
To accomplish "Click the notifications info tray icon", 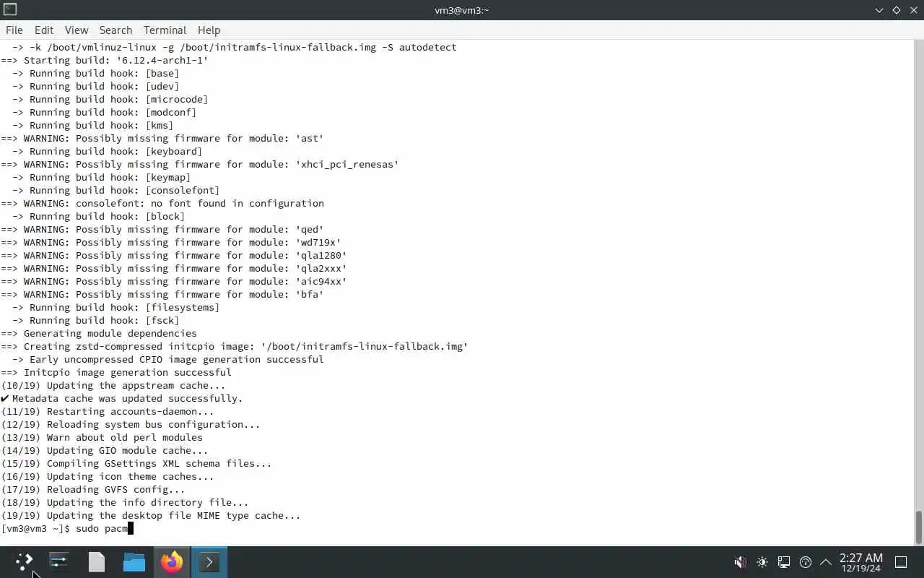I will click(806, 561).
